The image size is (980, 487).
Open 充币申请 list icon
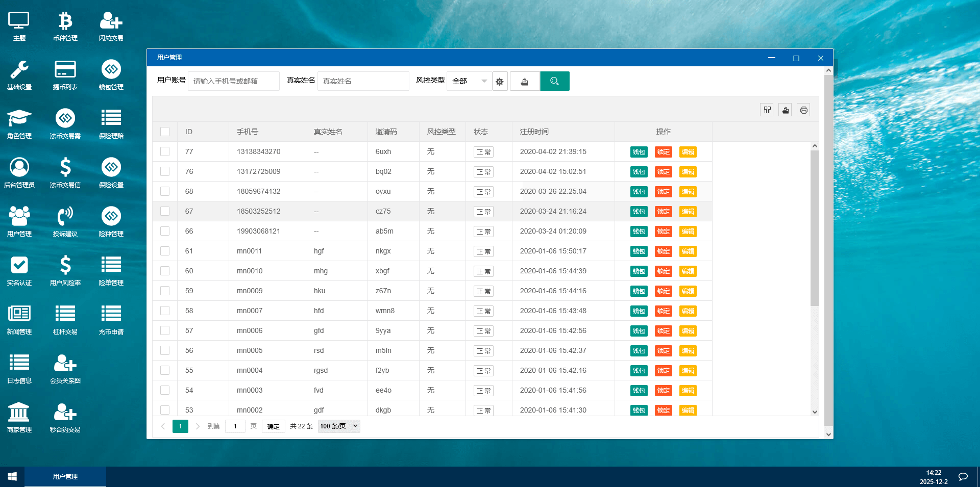coord(111,319)
